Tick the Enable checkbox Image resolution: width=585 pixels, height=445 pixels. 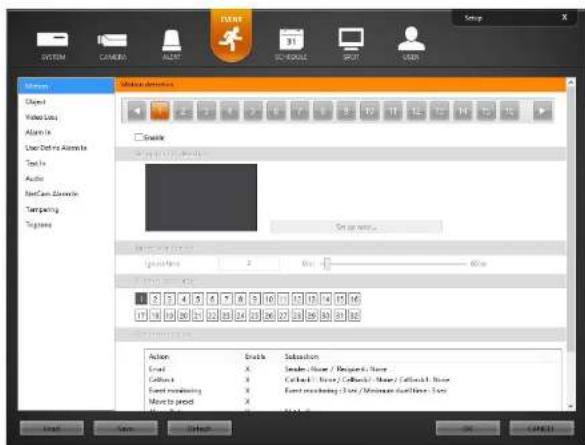139,137
